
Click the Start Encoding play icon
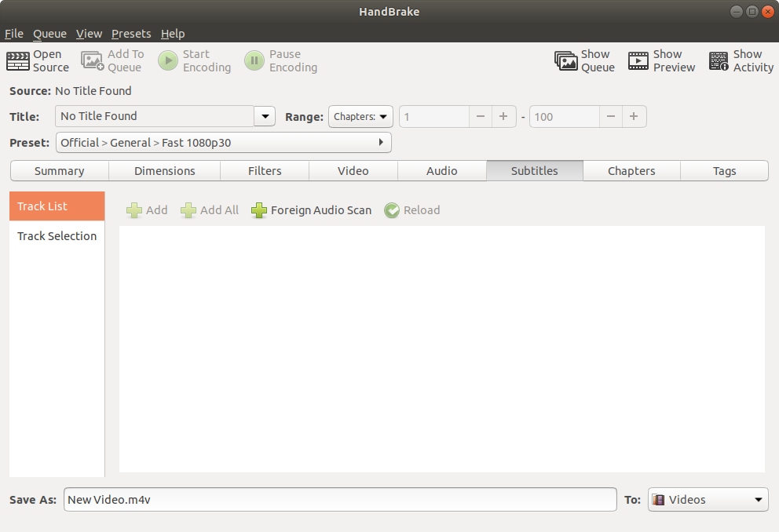click(168, 60)
